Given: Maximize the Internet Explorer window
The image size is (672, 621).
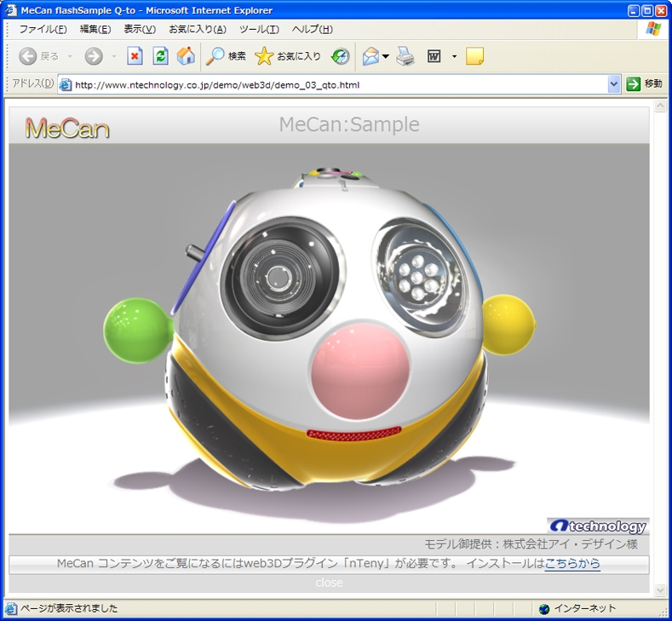Looking at the screenshot, I should point(647,10).
